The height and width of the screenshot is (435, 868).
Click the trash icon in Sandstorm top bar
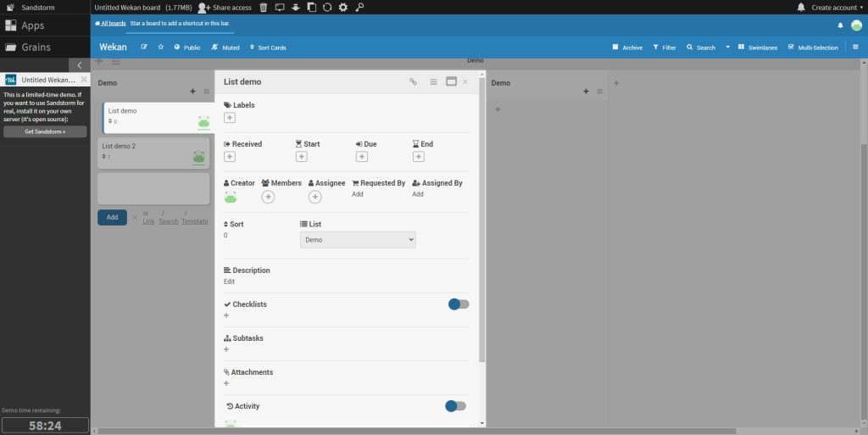[x=264, y=8]
